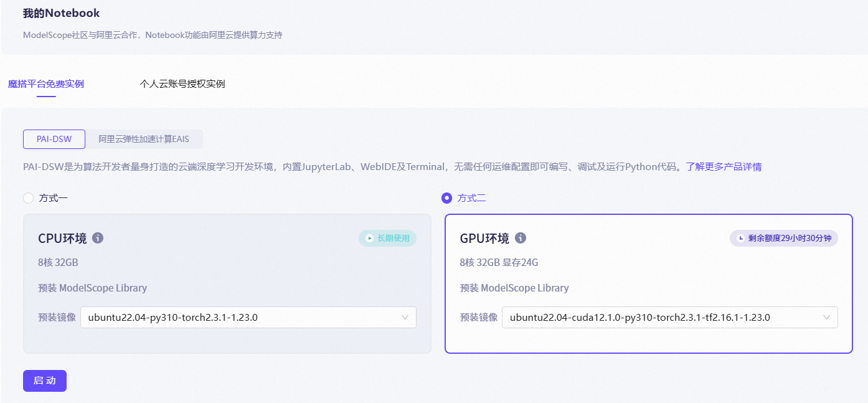This screenshot has width=868, height=403.
Task: Select 阿里云弹性加速计算EAIS option
Action: 144,139
